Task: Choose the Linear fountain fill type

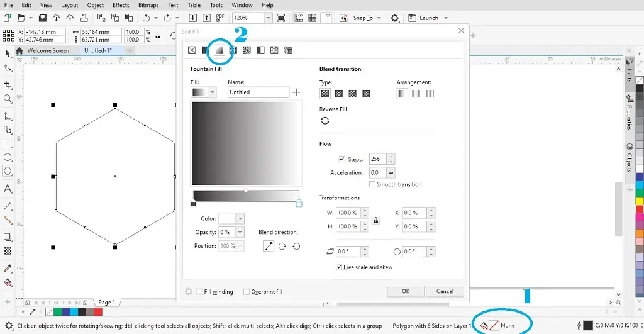Action: tap(325, 94)
